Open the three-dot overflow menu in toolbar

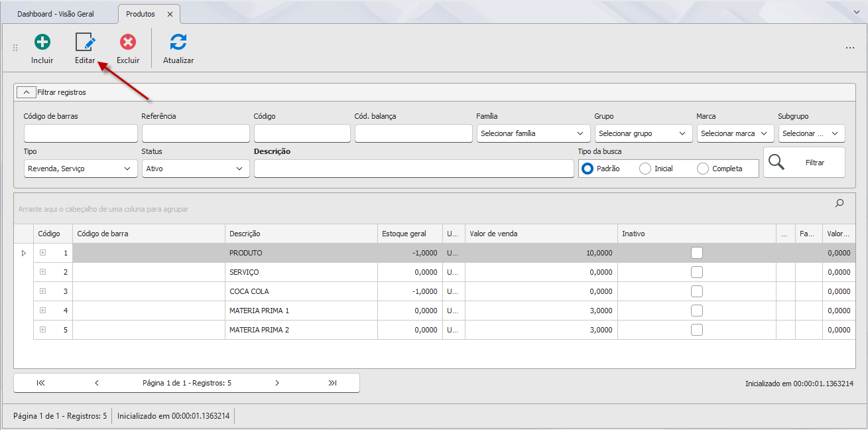click(x=850, y=48)
